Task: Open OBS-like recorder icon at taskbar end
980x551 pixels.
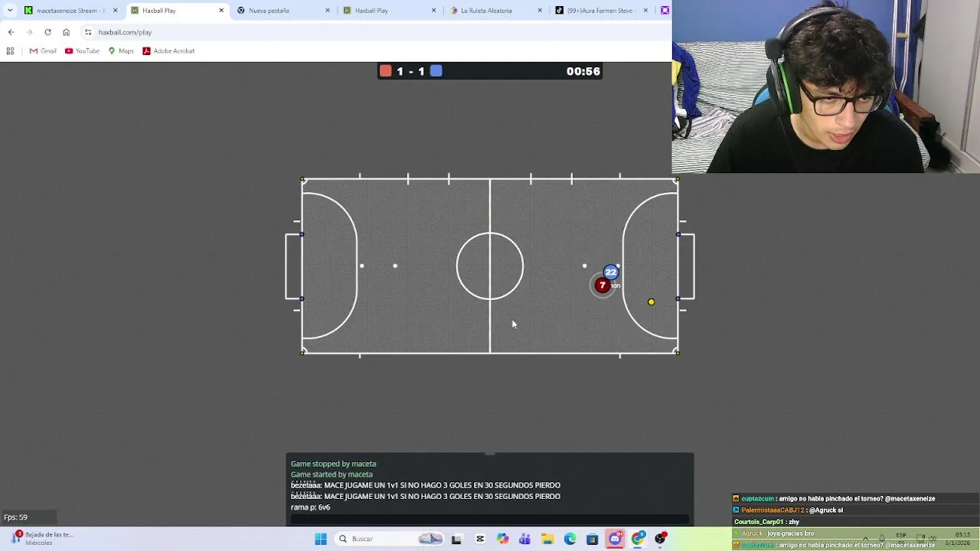Action: coord(661,539)
